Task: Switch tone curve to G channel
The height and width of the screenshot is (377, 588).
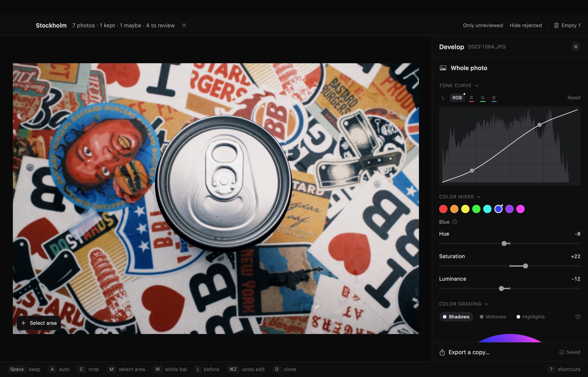Action: [483, 98]
